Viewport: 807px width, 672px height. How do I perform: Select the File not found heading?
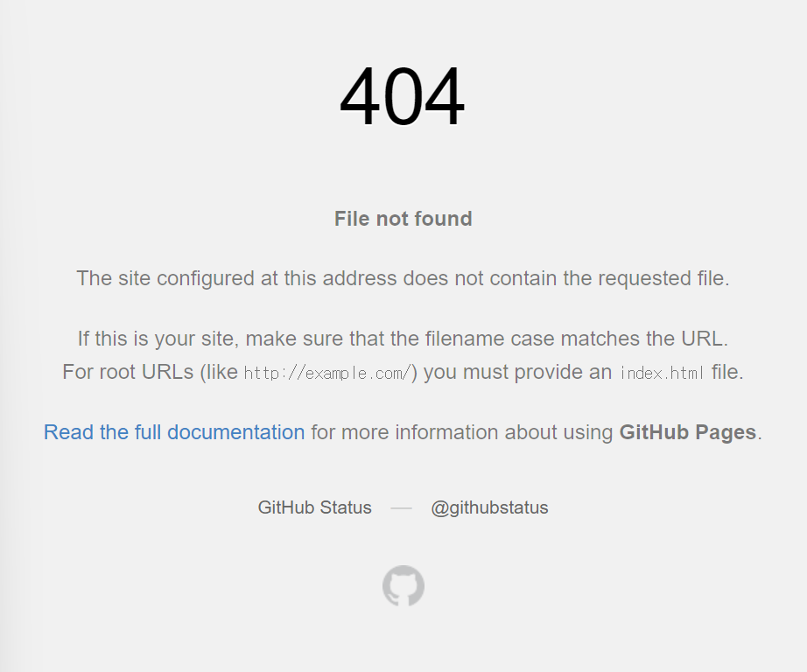click(403, 219)
